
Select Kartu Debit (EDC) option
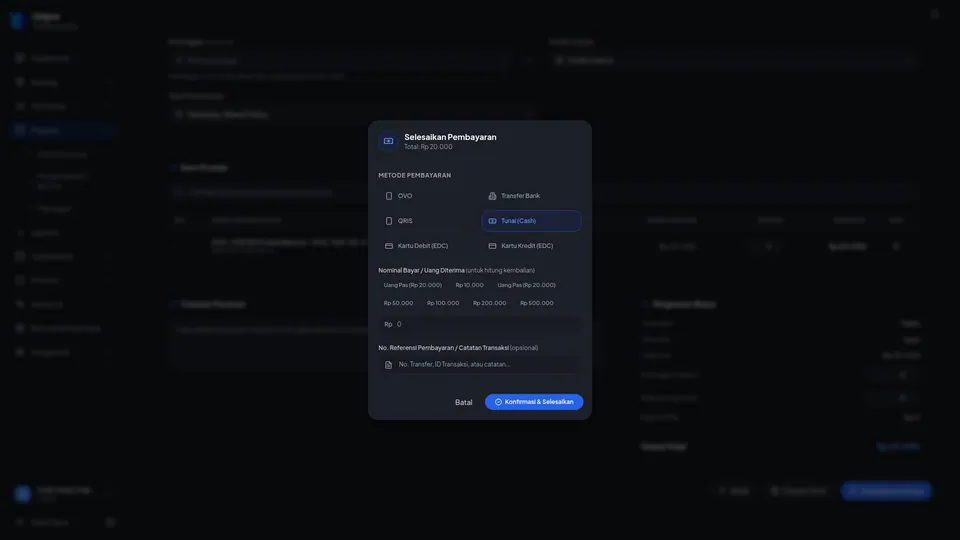(x=428, y=246)
